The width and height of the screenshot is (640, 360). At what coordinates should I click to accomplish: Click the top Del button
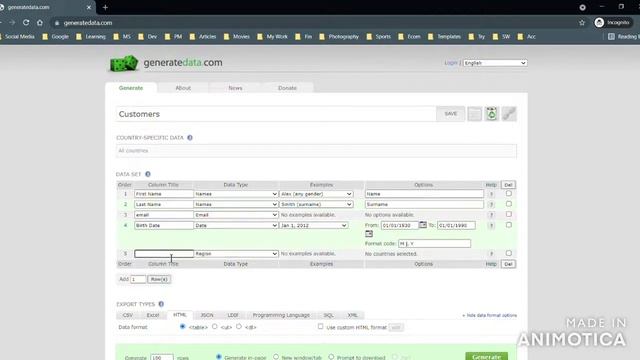click(x=508, y=185)
